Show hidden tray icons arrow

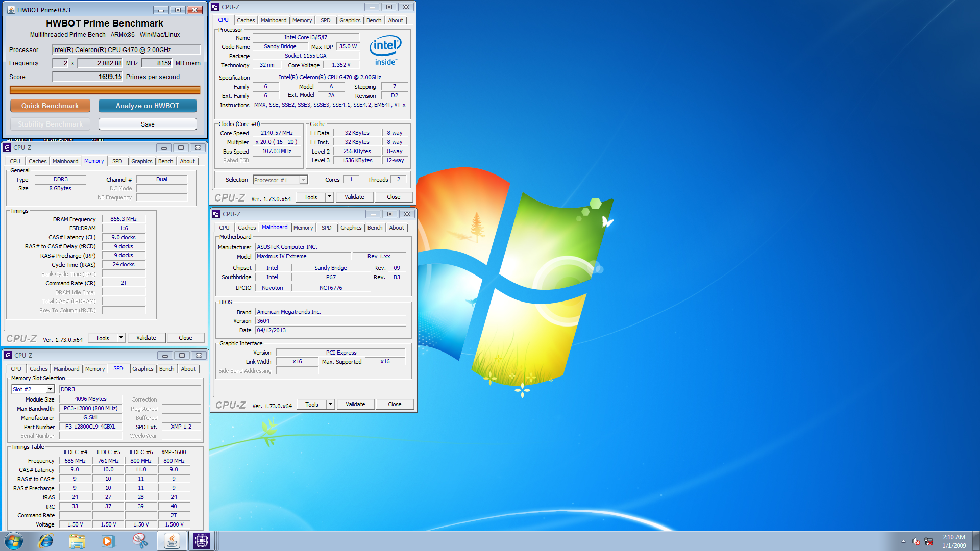click(x=903, y=541)
